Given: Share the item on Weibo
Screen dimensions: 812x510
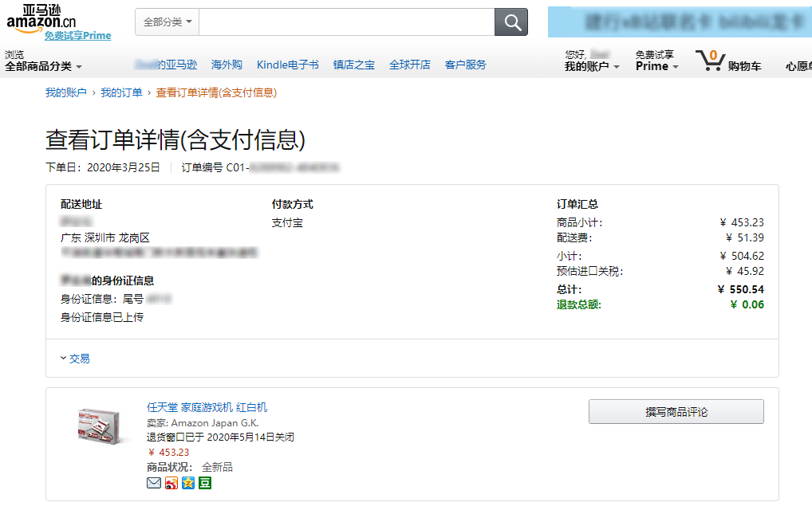Looking at the screenshot, I should pos(171,483).
